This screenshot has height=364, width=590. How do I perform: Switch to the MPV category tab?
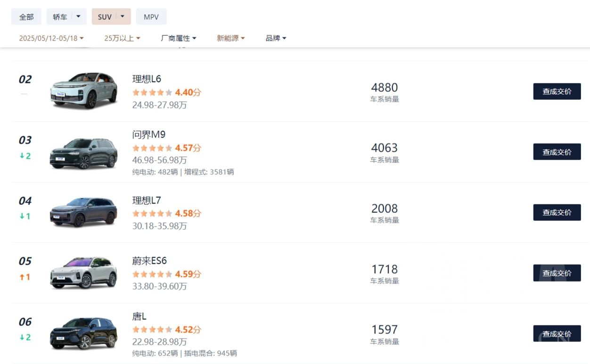151,16
